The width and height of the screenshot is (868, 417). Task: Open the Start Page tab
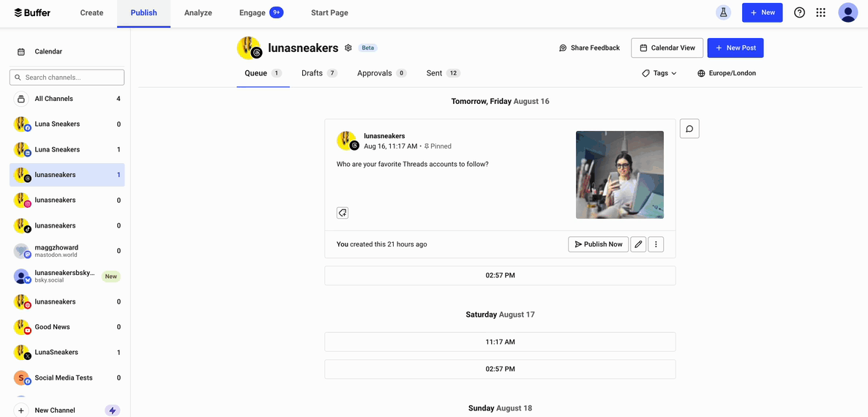tap(329, 12)
